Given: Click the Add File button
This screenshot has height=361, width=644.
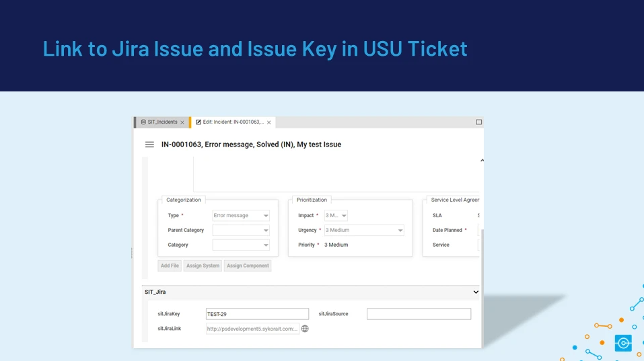Looking at the screenshot, I should tap(170, 266).
